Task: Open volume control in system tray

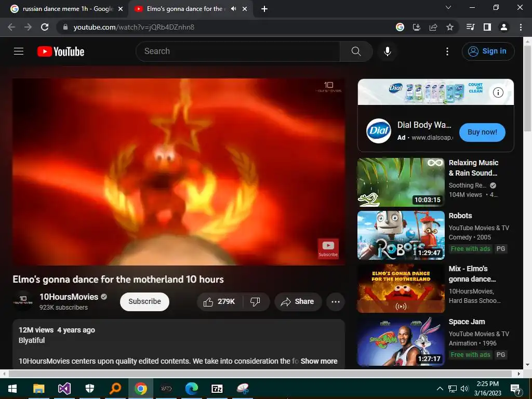Action: (464, 389)
